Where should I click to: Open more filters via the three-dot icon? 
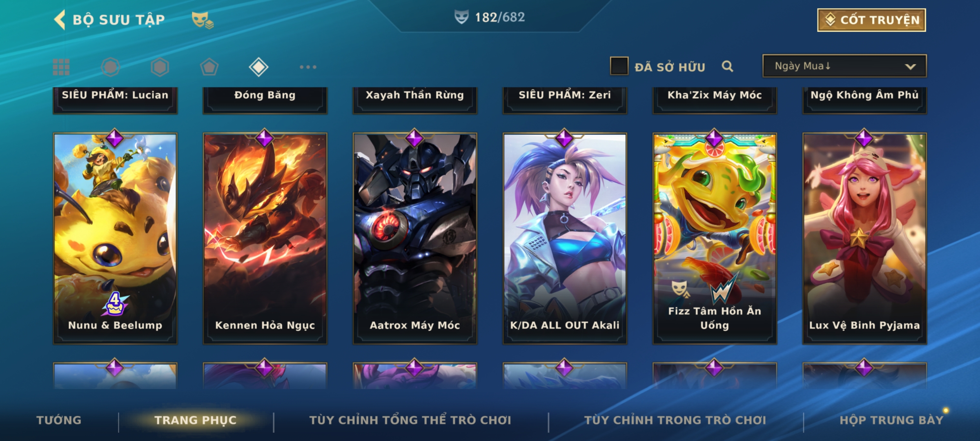[308, 67]
